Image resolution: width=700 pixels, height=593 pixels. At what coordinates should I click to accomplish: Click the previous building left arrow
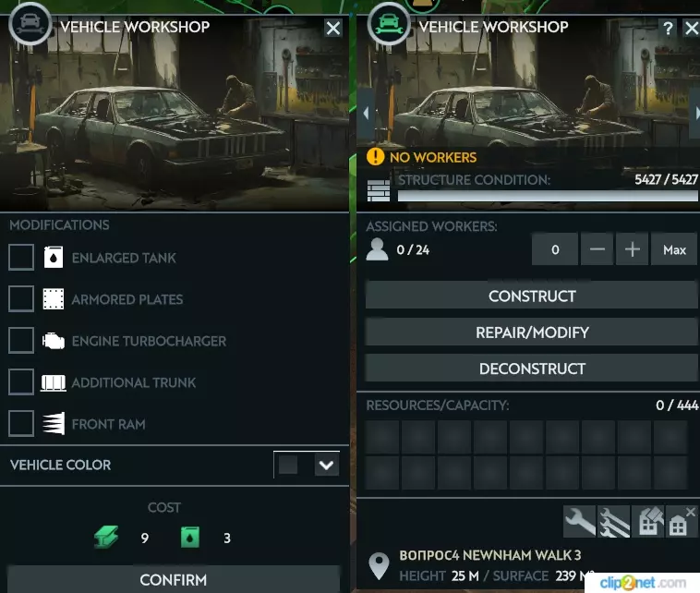pyautogui.click(x=366, y=113)
